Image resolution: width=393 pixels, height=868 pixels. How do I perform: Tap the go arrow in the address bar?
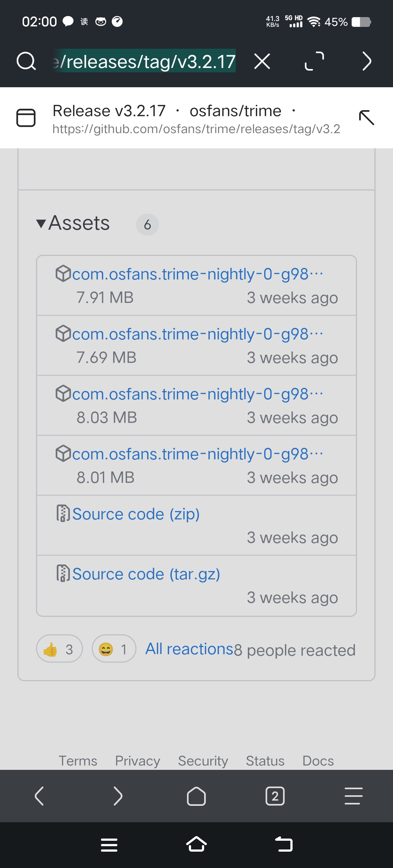(x=367, y=61)
